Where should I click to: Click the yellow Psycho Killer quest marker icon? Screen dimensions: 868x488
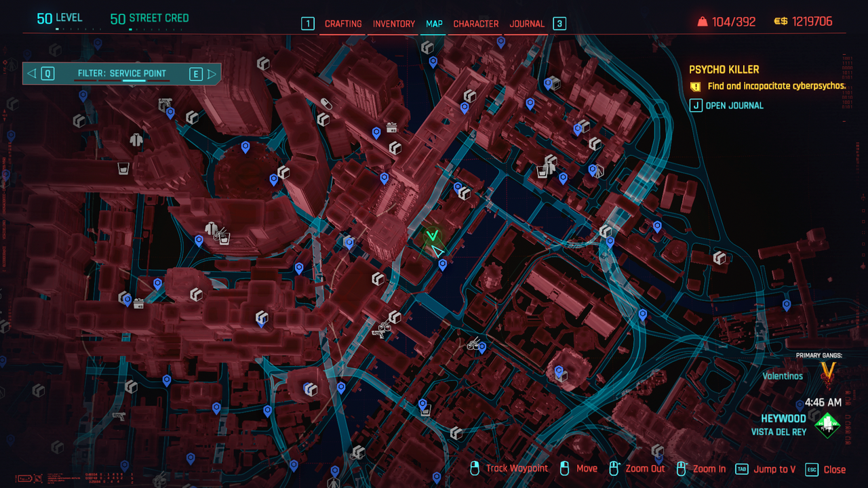point(695,87)
